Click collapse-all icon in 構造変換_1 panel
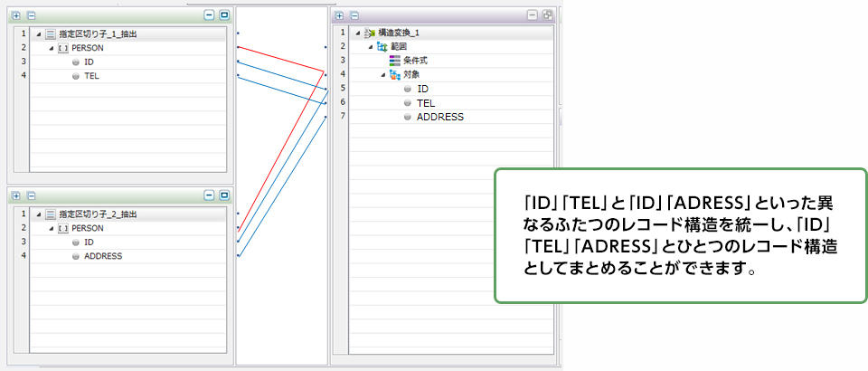The width and height of the screenshot is (868, 371). pos(354,16)
